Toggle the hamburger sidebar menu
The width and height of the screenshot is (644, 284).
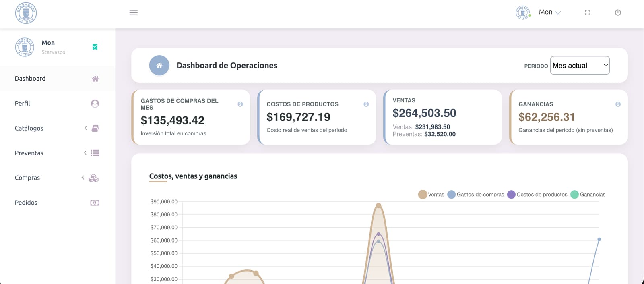[x=134, y=12]
